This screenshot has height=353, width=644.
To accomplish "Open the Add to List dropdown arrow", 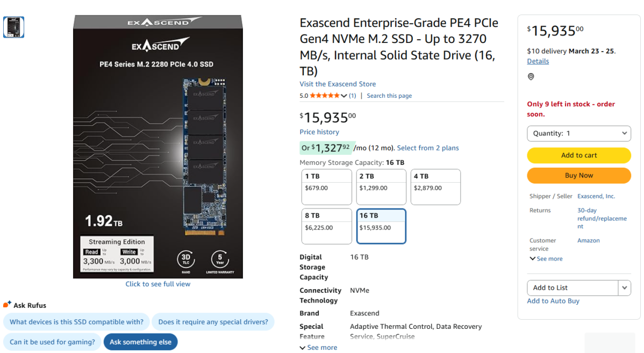I will click(625, 287).
